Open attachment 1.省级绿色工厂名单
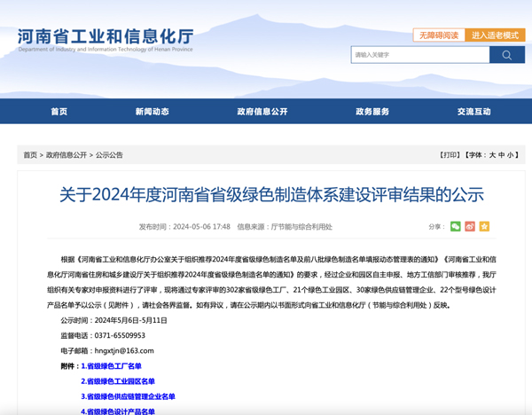Viewport: 532px width, 415px height. 111,366
